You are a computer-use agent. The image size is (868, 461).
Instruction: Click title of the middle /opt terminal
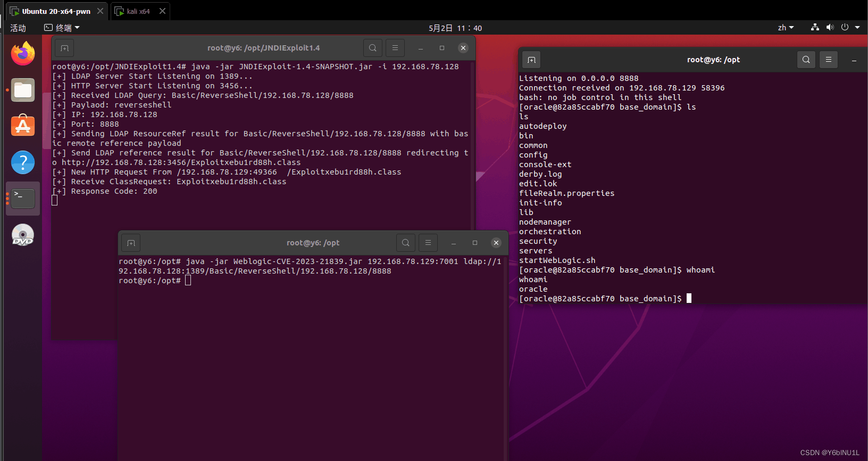313,243
